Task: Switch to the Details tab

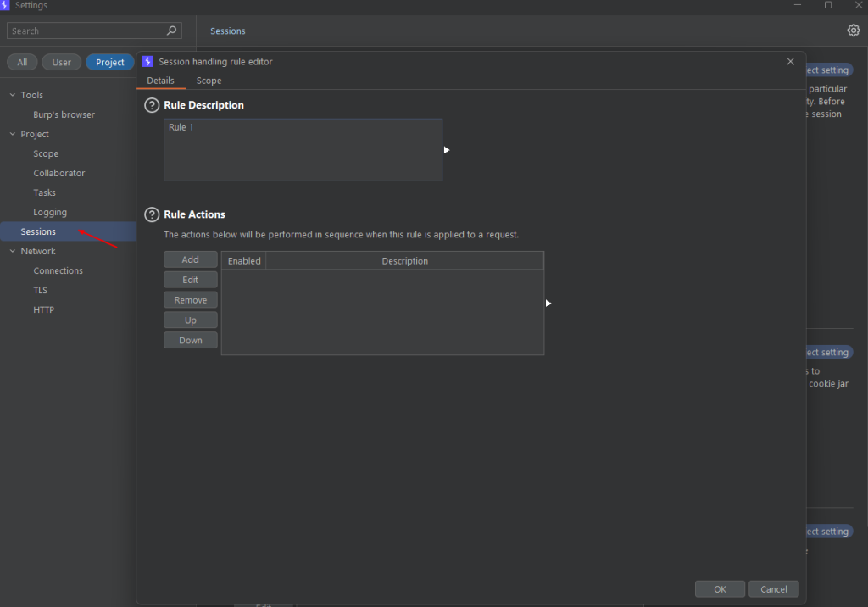Action: [160, 81]
